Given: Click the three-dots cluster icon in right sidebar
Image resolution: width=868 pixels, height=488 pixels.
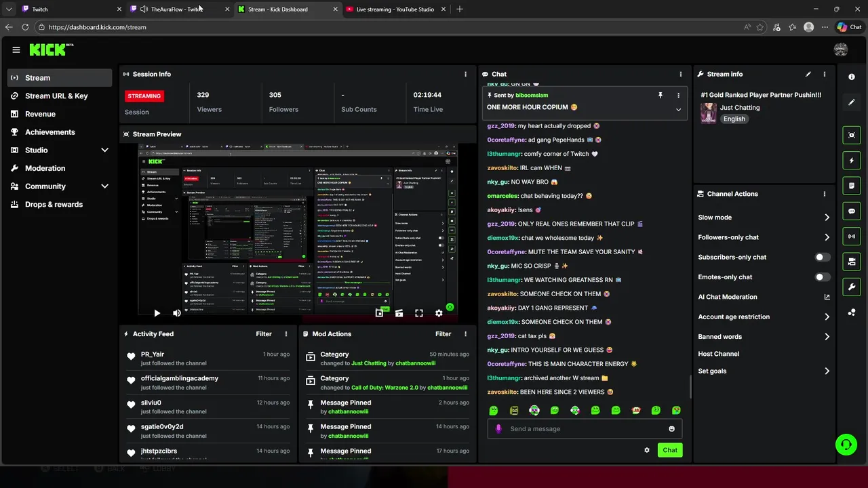Looking at the screenshot, I should (852, 312).
